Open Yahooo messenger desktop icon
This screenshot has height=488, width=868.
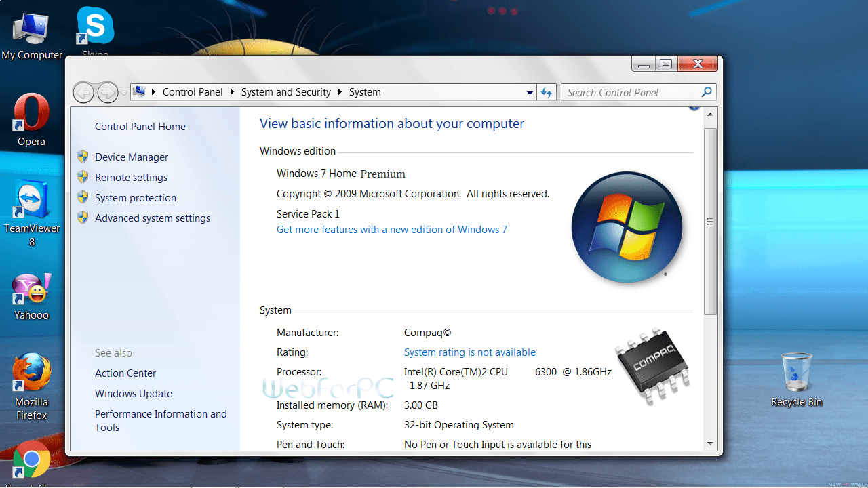coord(31,296)
